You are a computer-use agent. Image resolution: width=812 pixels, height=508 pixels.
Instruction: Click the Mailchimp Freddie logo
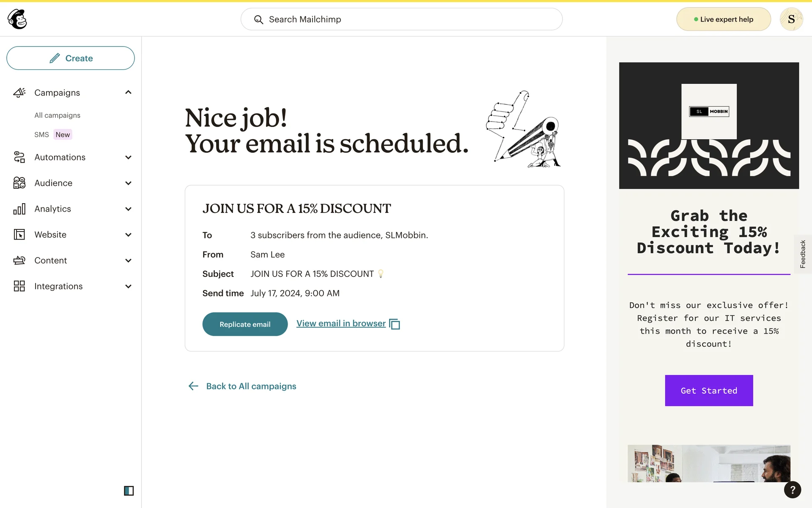click(x=17, y=19)
